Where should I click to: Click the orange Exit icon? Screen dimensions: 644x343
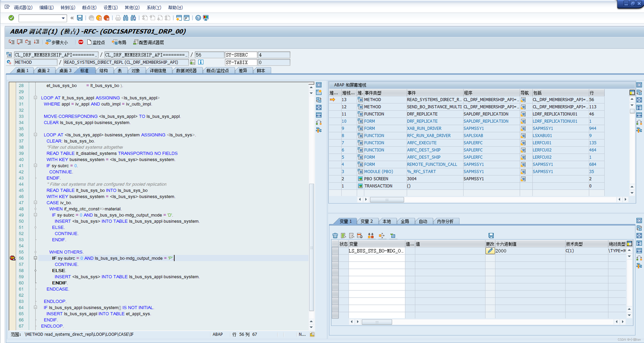(99, 18)
